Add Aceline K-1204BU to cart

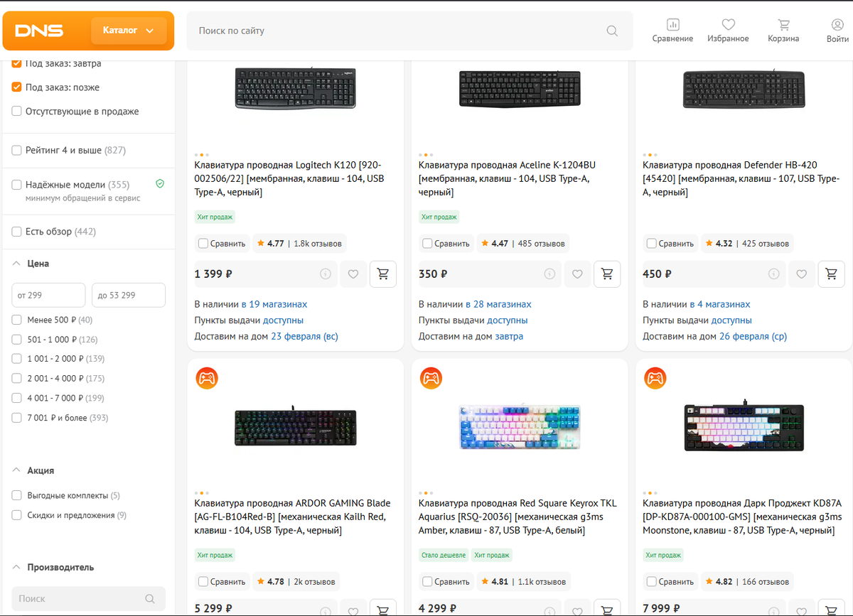pos(607,274)
